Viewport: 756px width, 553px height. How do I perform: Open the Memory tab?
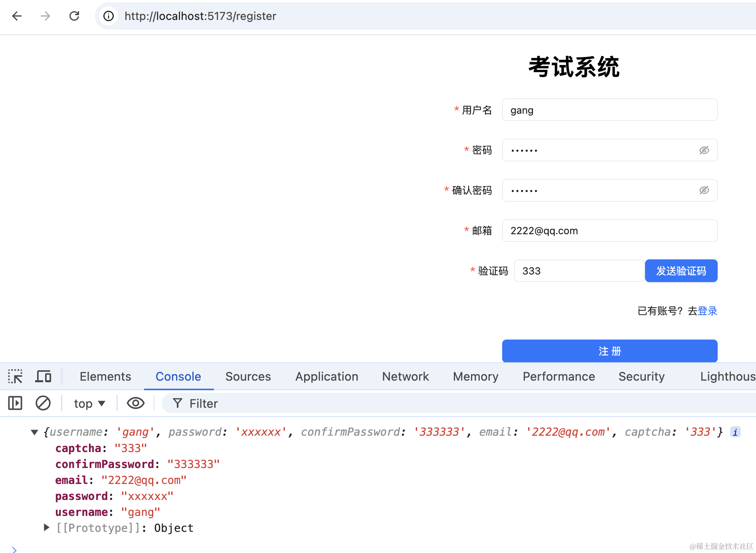[476, 376]
